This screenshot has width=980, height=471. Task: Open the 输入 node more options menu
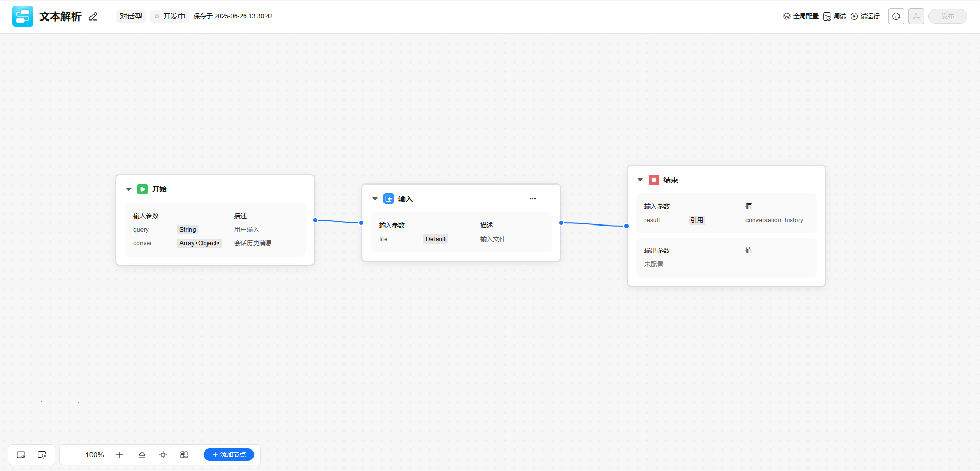(533, 199)
